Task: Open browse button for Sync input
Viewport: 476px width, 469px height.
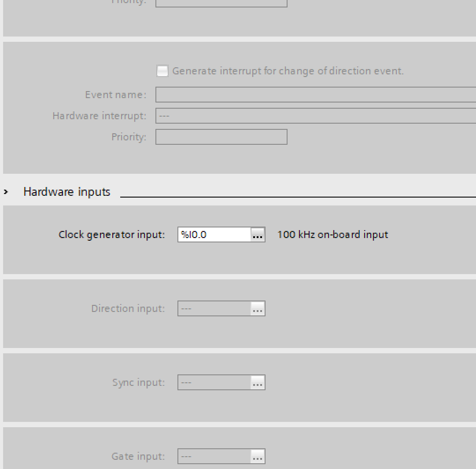Action: (x=258, y=382)
